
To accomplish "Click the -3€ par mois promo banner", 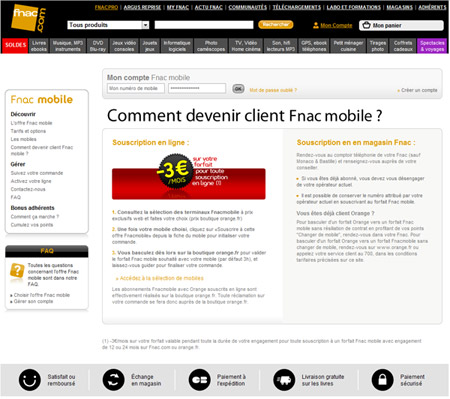I will pyautogui.click(x=189, y=177).
